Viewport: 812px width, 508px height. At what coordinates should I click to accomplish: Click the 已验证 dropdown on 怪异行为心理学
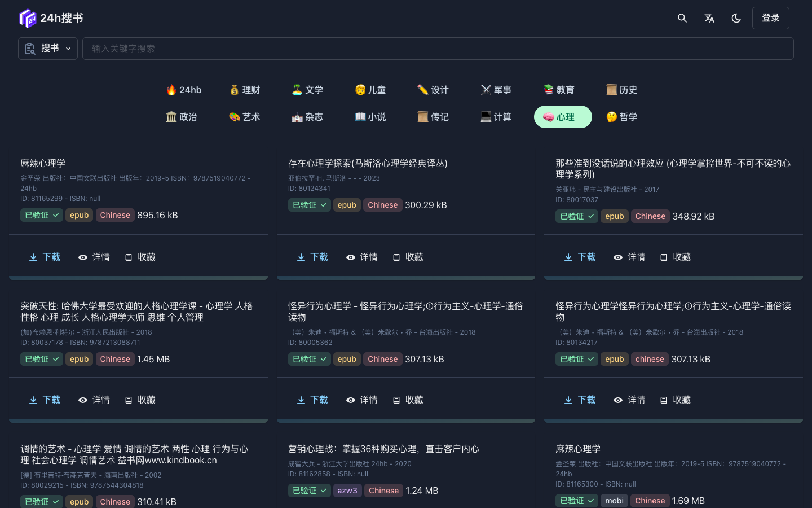309,359
